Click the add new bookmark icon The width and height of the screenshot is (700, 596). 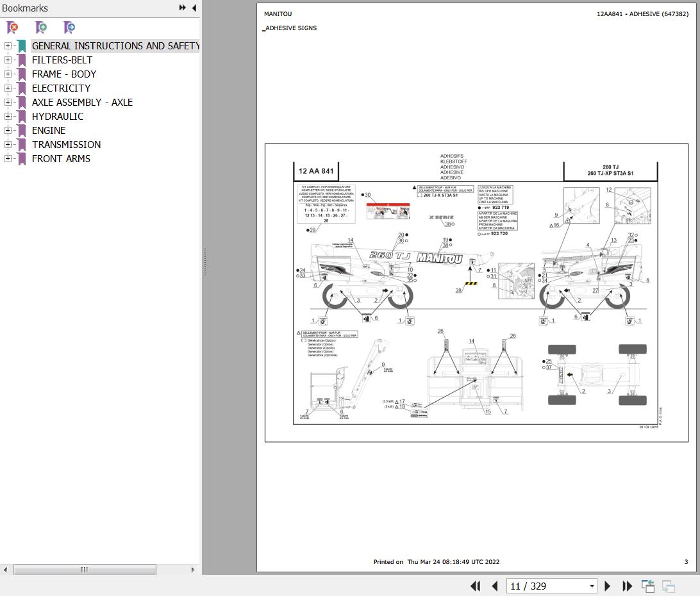coord(41,28)
